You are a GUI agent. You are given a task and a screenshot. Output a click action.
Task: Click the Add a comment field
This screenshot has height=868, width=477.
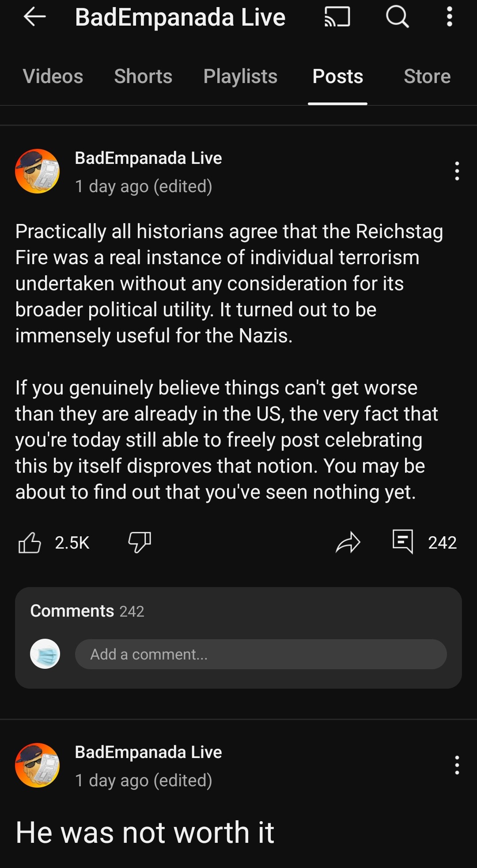[261, 654]
